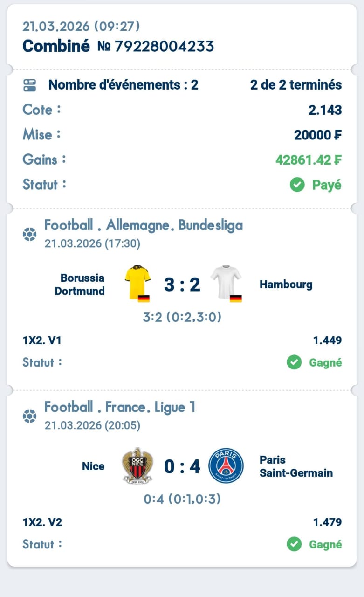The width and height of the screenshot is (364, 597).
Task: Click the Bundesliga football icon
Action: [x=29, y=234]
